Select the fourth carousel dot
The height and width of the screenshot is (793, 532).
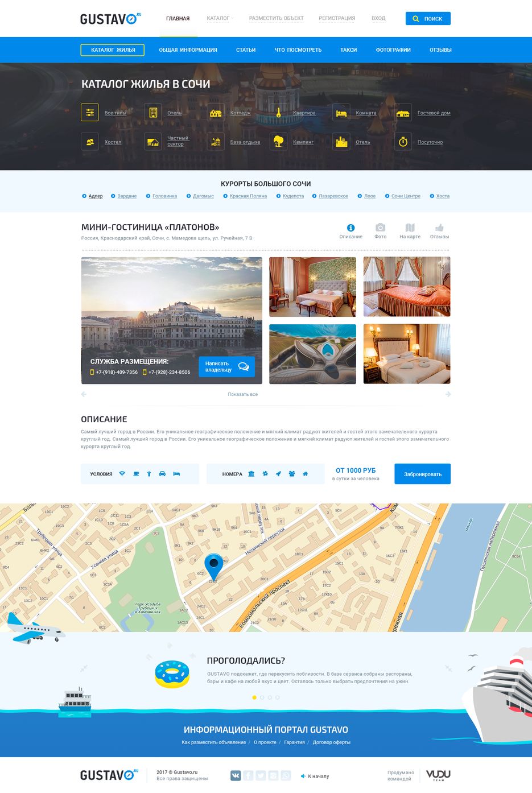[278, 697]
